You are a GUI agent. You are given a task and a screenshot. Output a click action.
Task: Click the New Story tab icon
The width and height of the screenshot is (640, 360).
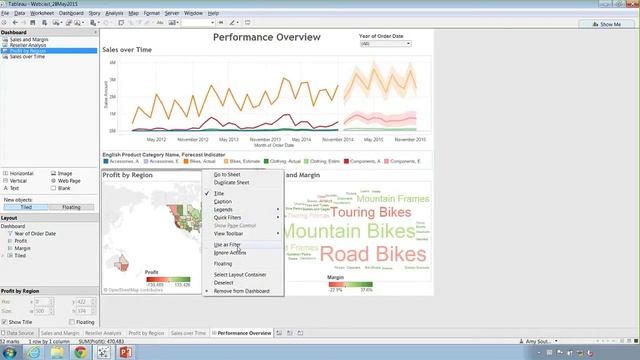[x=300, y=333]
